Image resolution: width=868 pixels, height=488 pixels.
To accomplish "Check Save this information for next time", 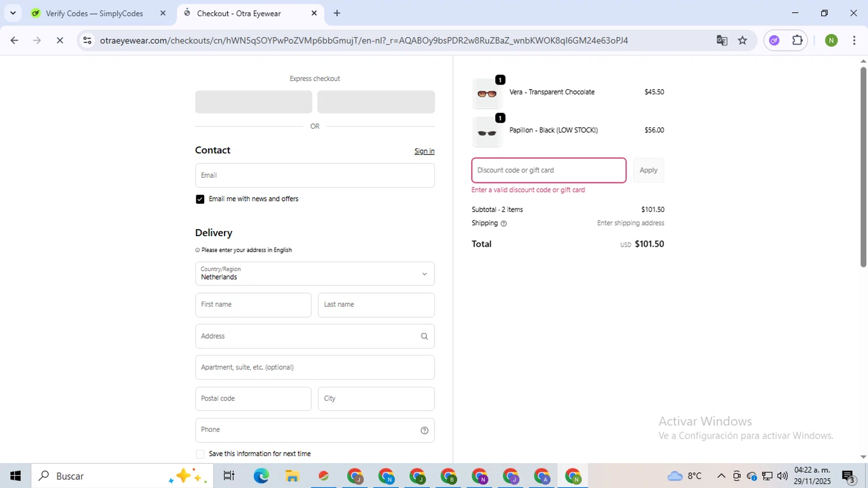I will [200, 454].
